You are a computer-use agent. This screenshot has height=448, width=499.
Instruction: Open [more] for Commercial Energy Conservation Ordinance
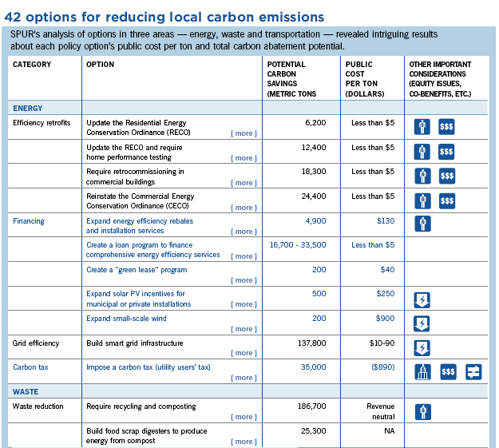click(244, 208)
